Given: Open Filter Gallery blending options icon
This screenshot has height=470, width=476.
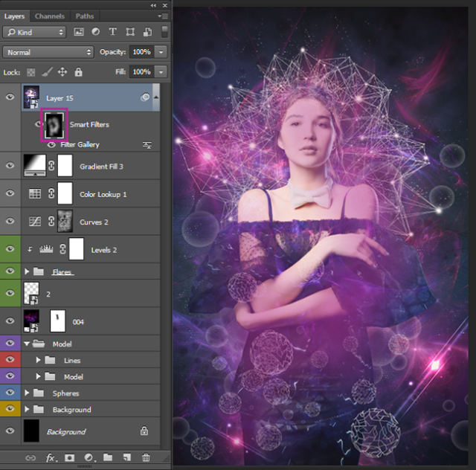Looking at the screenshot, I should click(147, 145).
